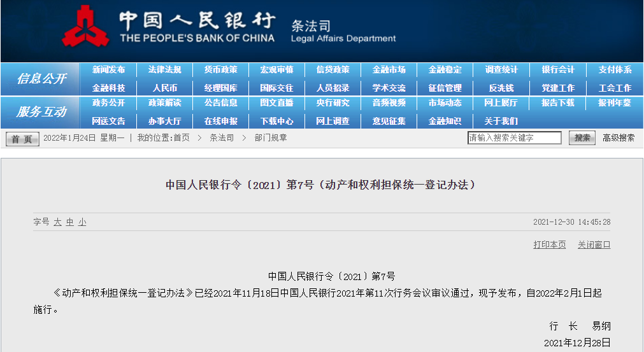Select 在线申报 in navigation
The height and width of the screenshot is (352, 644).
[221, 121]
